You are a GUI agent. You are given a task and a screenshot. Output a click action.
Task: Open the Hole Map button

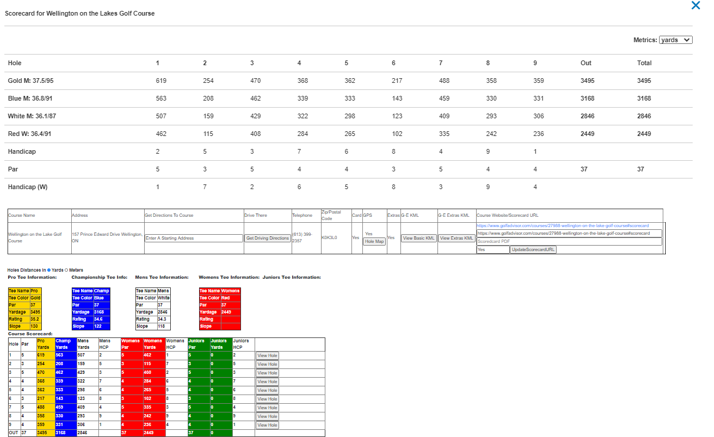374,241
